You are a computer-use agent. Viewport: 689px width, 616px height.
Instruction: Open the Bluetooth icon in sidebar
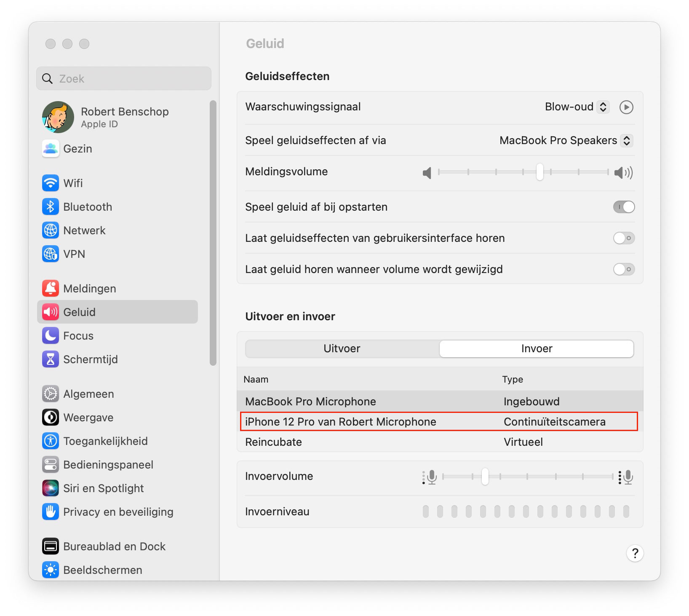[51, 207]
